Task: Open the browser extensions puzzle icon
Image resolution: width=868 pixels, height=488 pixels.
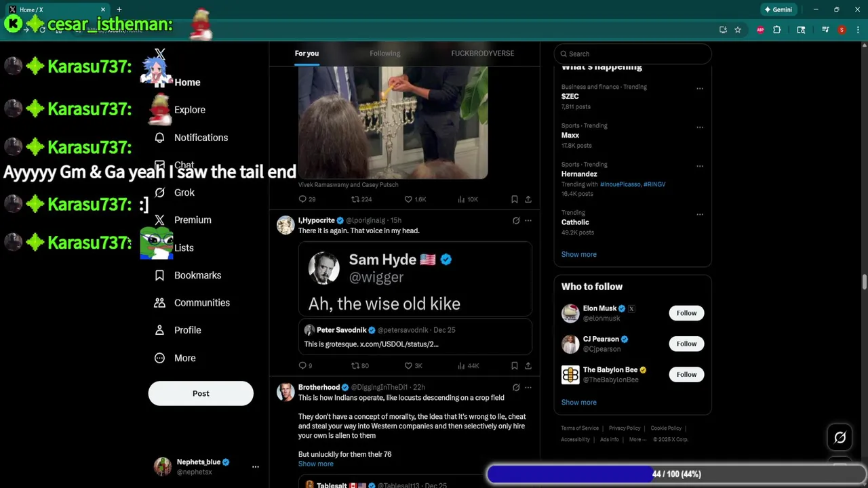Action: tap(777, 30)
